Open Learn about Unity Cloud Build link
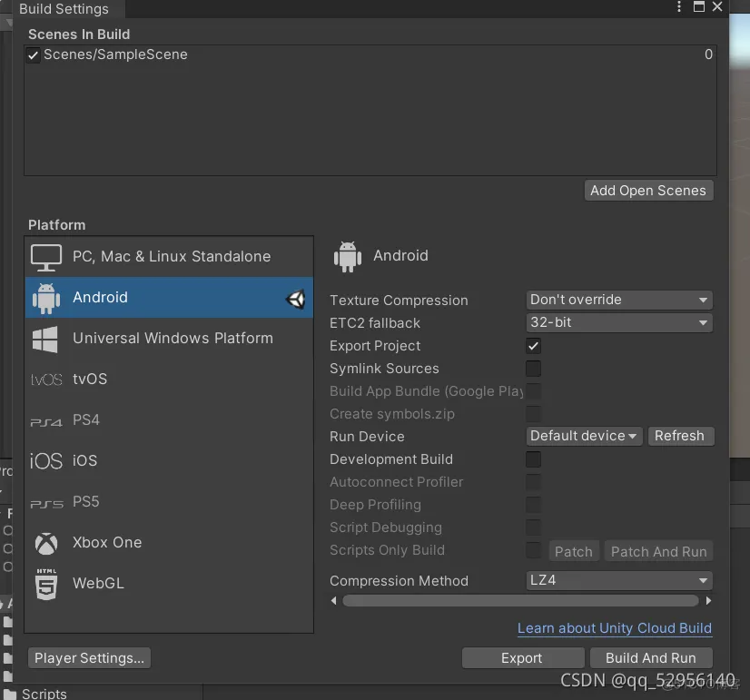 tap(615, 628)
